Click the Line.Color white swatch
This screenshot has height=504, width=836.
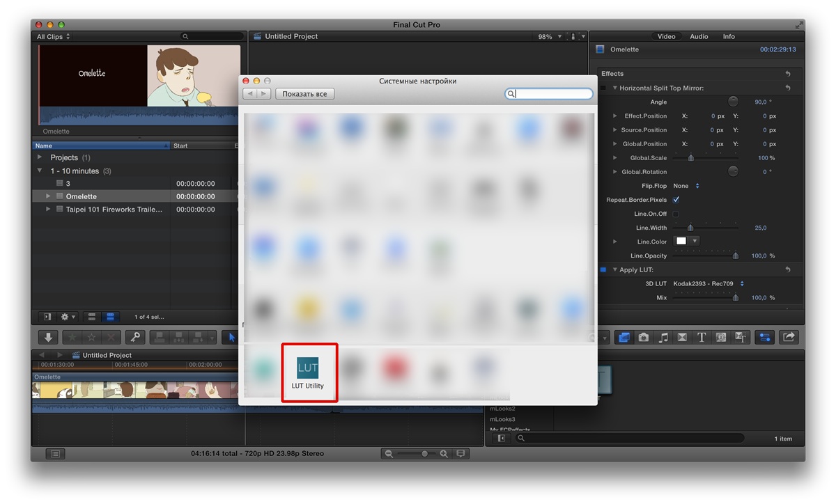(681, 242)
